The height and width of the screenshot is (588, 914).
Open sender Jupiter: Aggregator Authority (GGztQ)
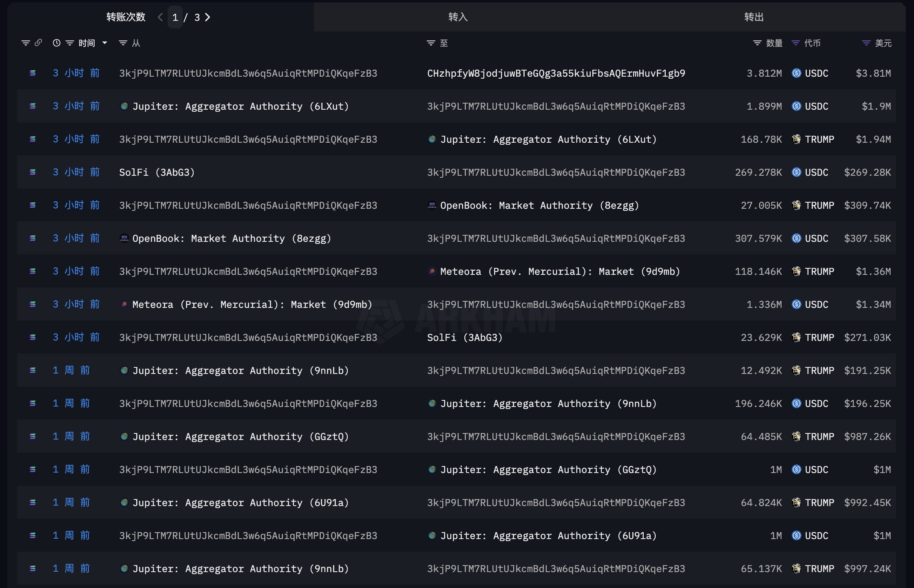click(x=241, y=436)
